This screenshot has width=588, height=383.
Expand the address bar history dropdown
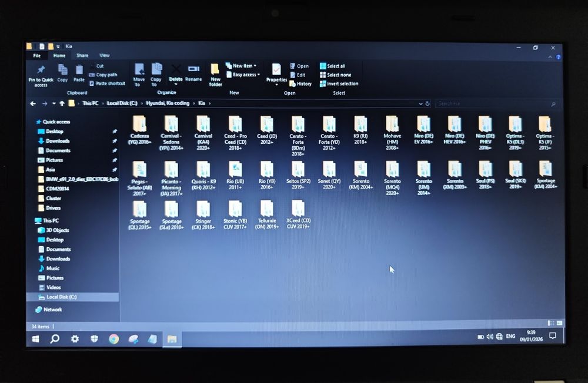[x=420, y=104]
